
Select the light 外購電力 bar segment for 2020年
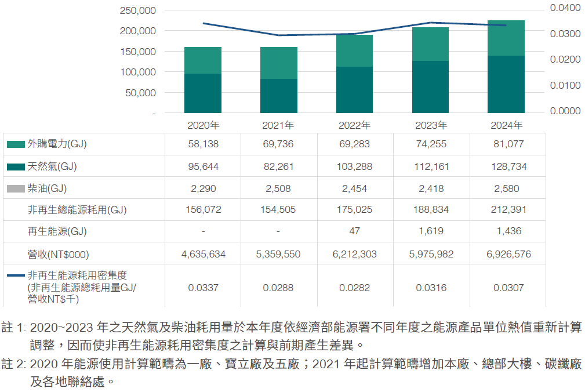click(x=202, y=60)
